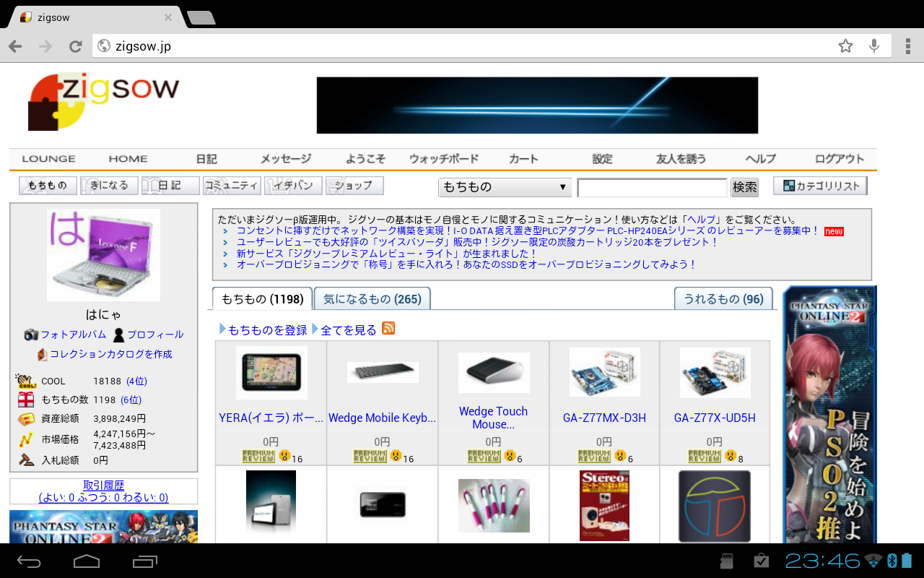Click the zigsow logo
924x578 pixels.
pos(103,101)
